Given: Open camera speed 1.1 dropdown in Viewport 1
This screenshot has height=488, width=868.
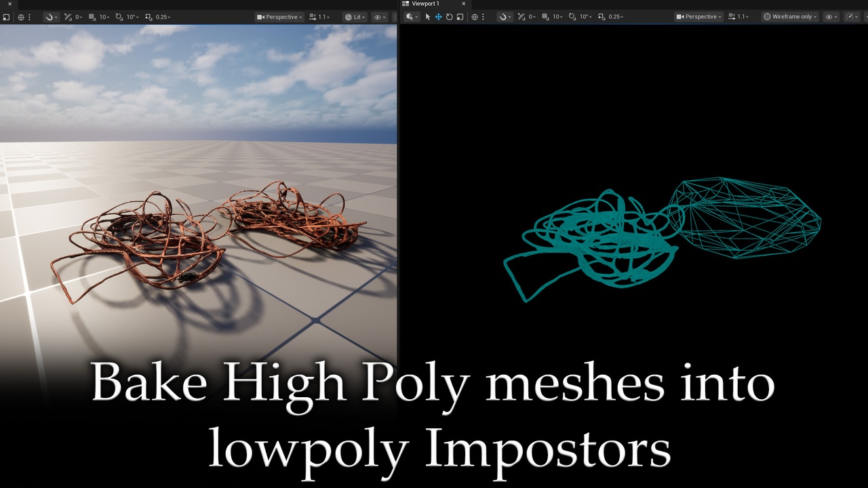Looking at the screenshot, I should (738, 17).
